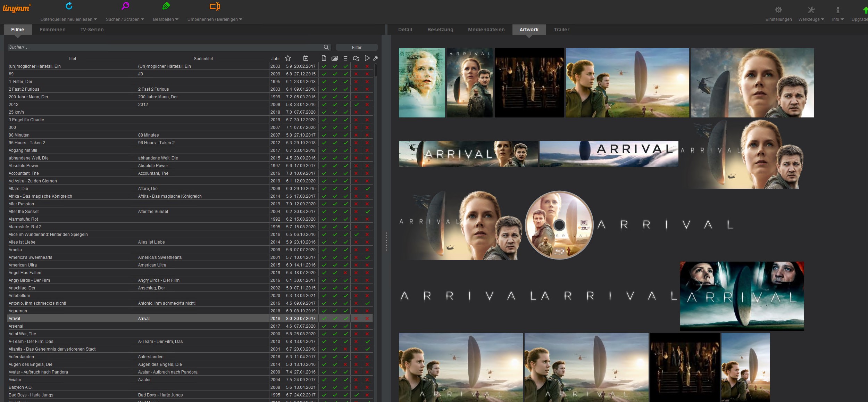
Task: Click the orange rename and cleanup icon
Action: [x=215, y=6]
